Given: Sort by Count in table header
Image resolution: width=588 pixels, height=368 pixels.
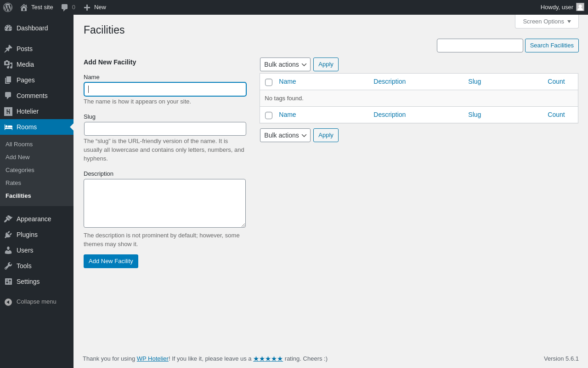Looking at the screenshot, I should [x=556, y=81].
